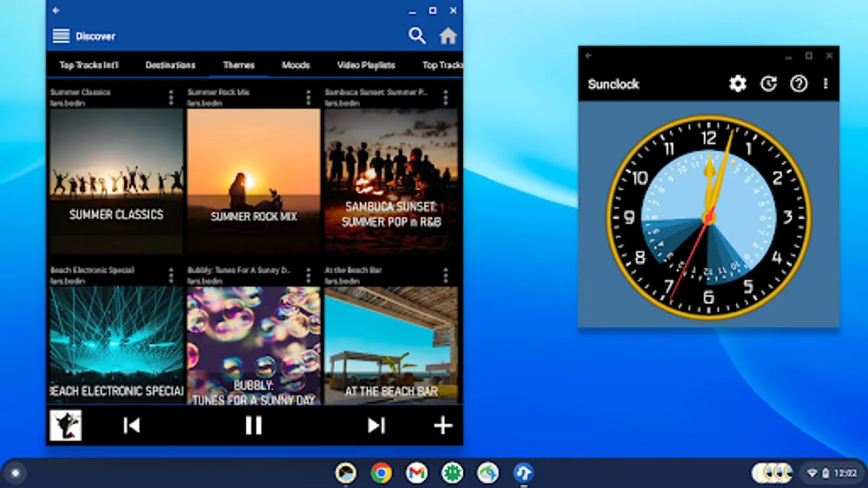Skip to the next track
The image size is (868, 488).
point(376,425)
